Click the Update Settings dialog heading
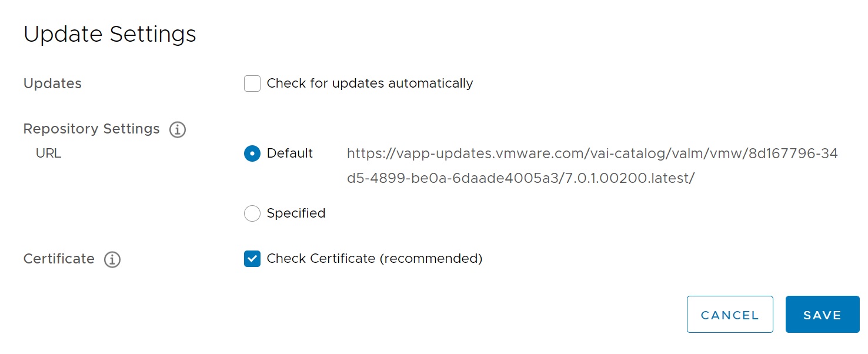868x354 pixels. click(110, 34)
